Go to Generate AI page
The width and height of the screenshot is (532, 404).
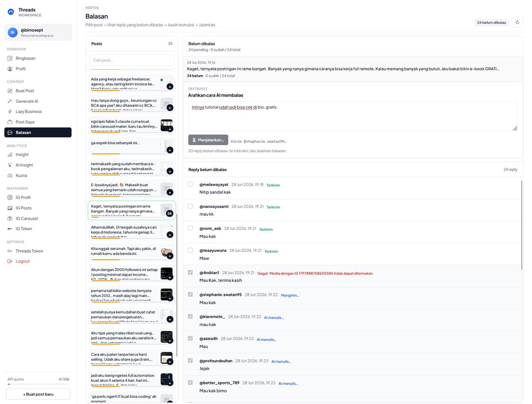pos(38,101)
